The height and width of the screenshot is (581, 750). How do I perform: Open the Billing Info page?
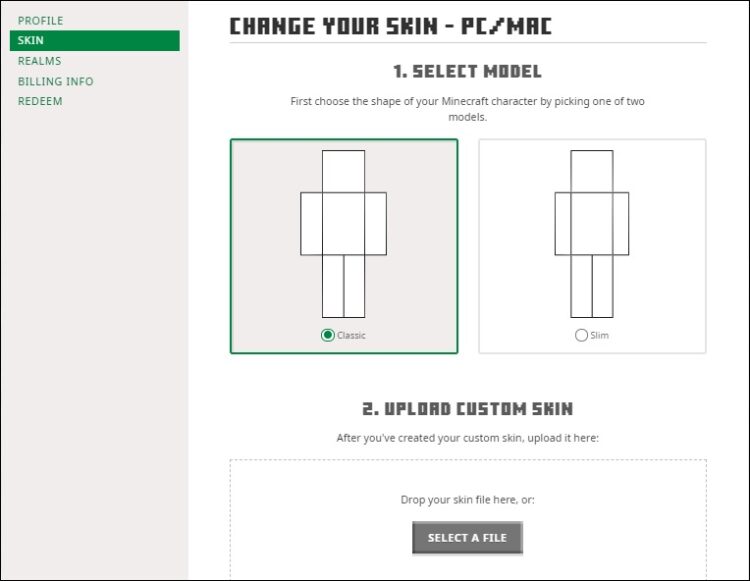pos(55,81)
